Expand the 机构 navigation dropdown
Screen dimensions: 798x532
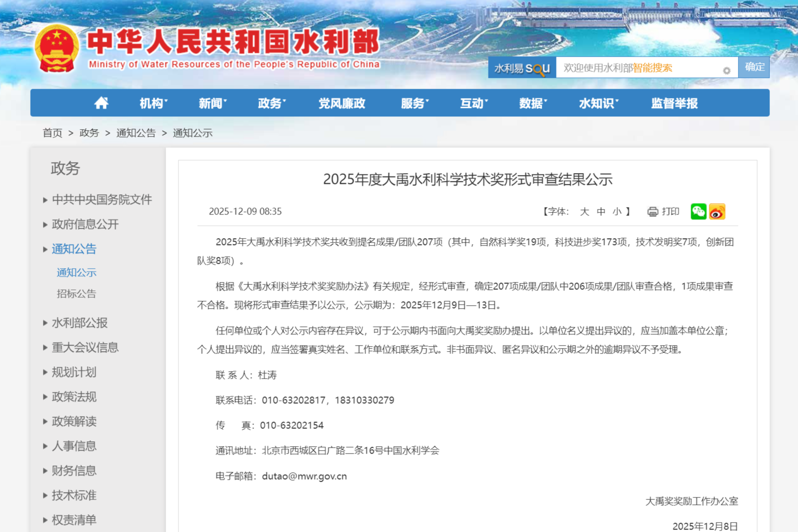pyautogui.click(x=153, y=103)
